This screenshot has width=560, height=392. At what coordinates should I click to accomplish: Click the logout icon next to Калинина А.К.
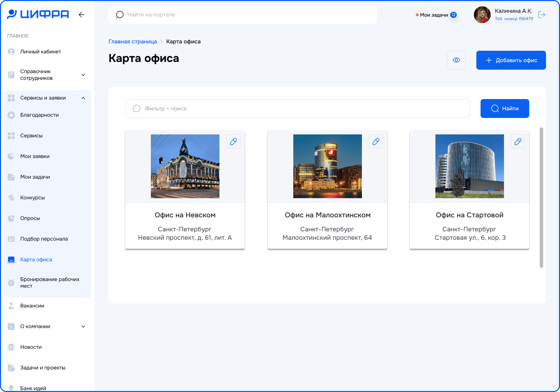click(542, 14)
